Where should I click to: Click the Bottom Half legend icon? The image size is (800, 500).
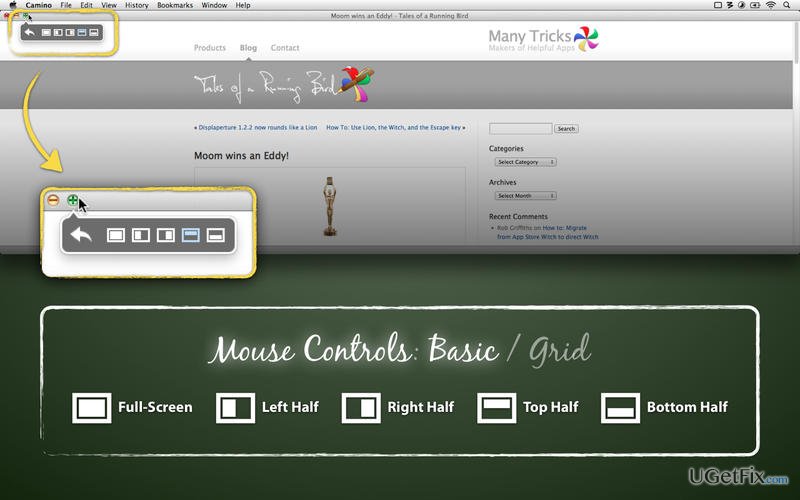620,408
